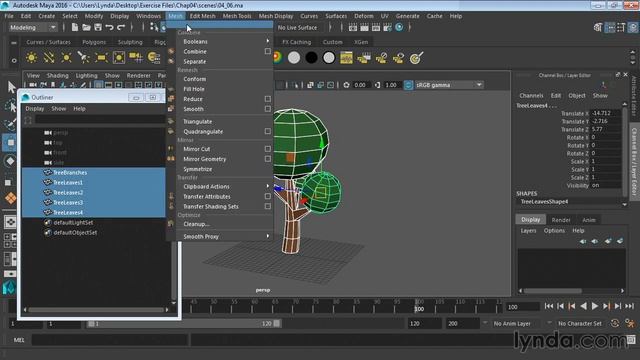Open the Smooth options box
Viewport: 640px width, 360px height.
click(267, 109)
